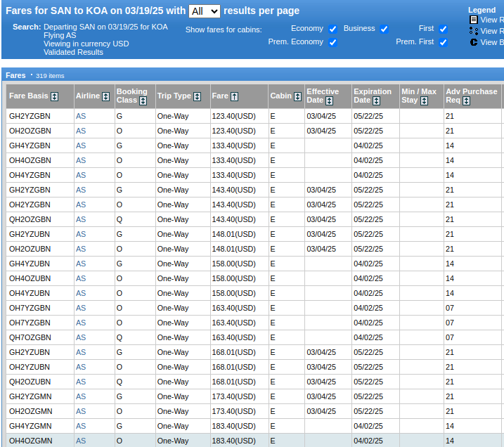Image resolution: width=504 pixels, height=447 pixels.
Task: Sort by Fare Basis column icon
Action: [55, 96]
